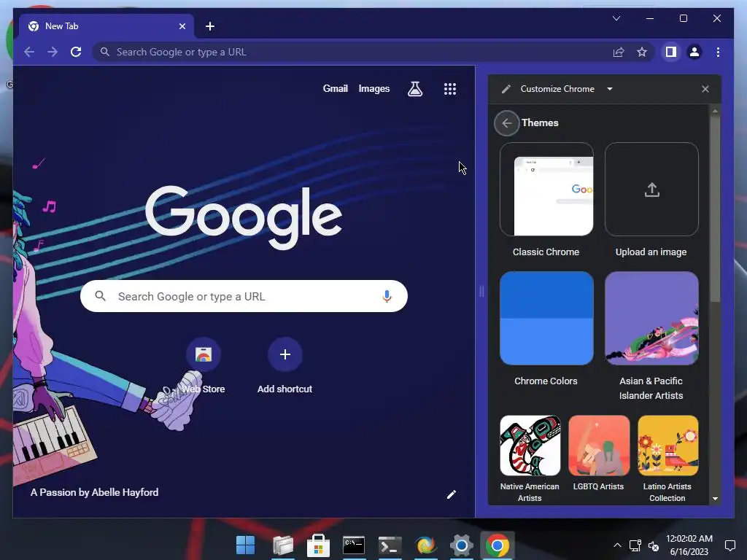Open the tab search chevron
This screenshot has width=747, height=560.
tap(616, 18)
